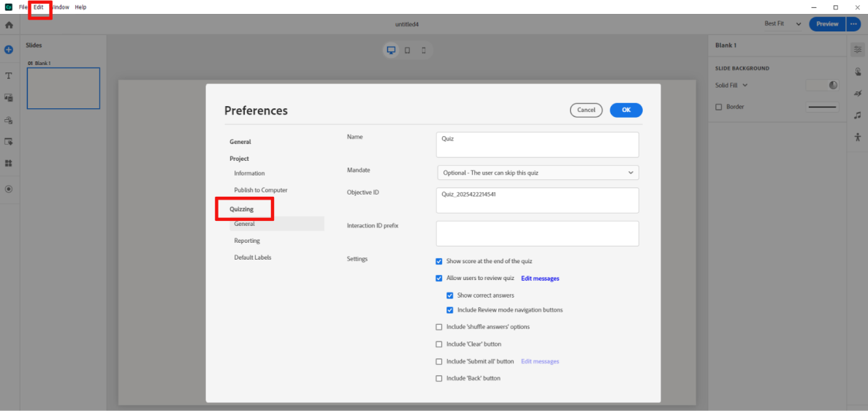Enable Include 'Submit all' button checkbox
The height and width of the screenshot is (411, 868).
[439, 361]
